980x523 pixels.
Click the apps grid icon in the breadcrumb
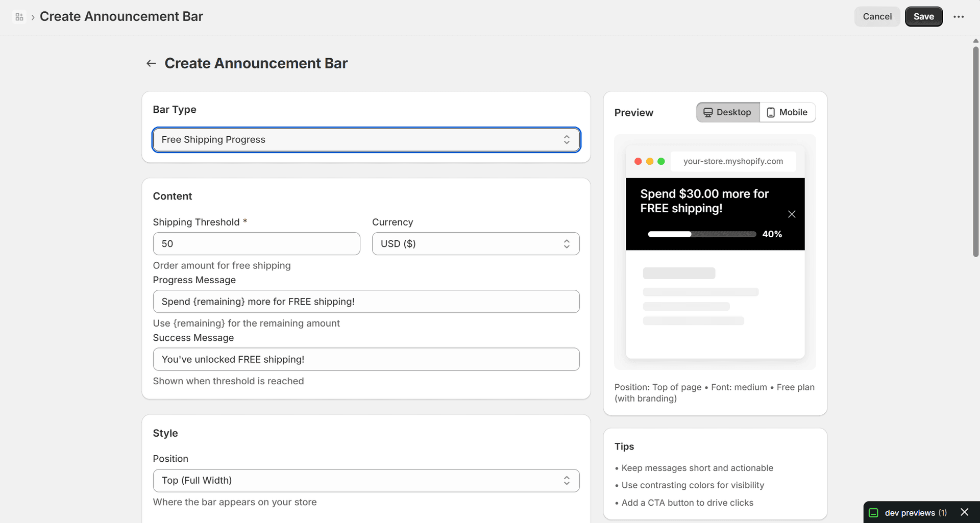tap(19, 16)
